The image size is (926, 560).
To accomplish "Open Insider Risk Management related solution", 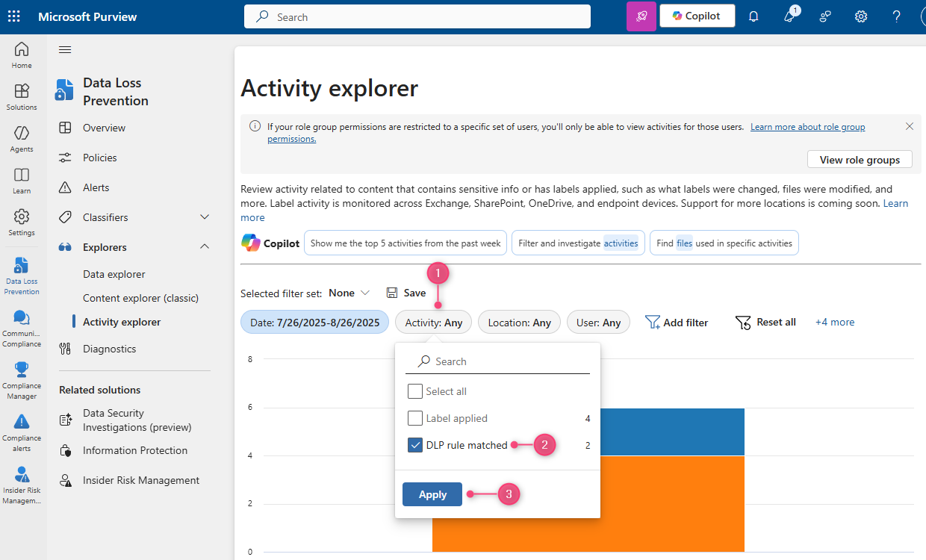I will [x=141, y=480].
